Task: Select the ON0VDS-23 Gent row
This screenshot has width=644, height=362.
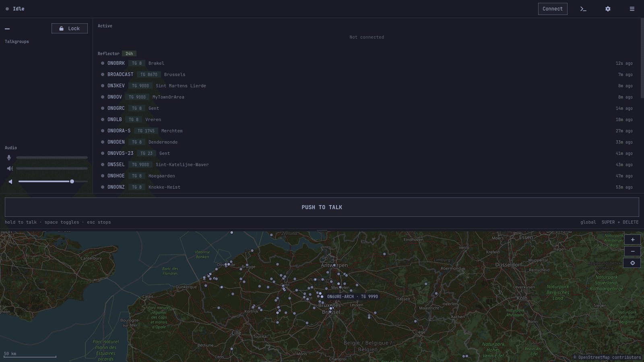Action: point(367,153)
